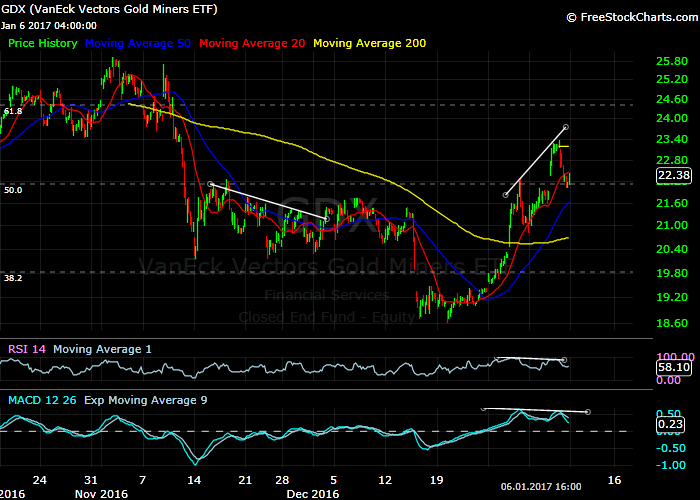Click the date axis label 24
The image size is (700, 500).
click(x=40, y=480)
